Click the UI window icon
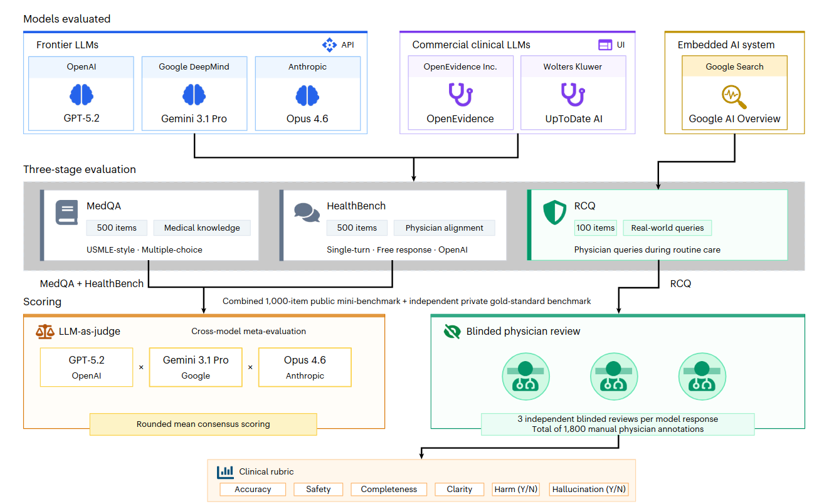Screen dimensions: 834x504 [x=604, y=45]
